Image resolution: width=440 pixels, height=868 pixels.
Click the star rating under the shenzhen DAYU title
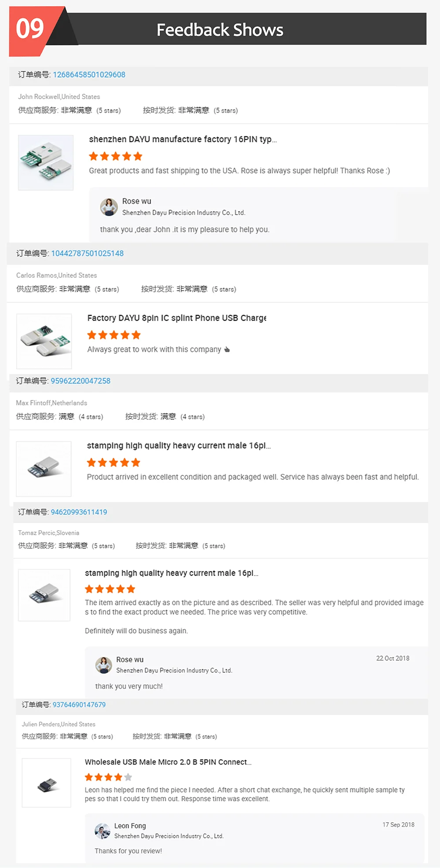(x=115, y=156)
